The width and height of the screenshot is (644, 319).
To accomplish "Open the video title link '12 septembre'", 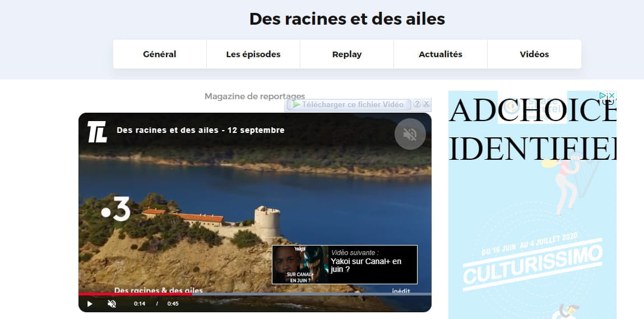I will pos(201,130).
